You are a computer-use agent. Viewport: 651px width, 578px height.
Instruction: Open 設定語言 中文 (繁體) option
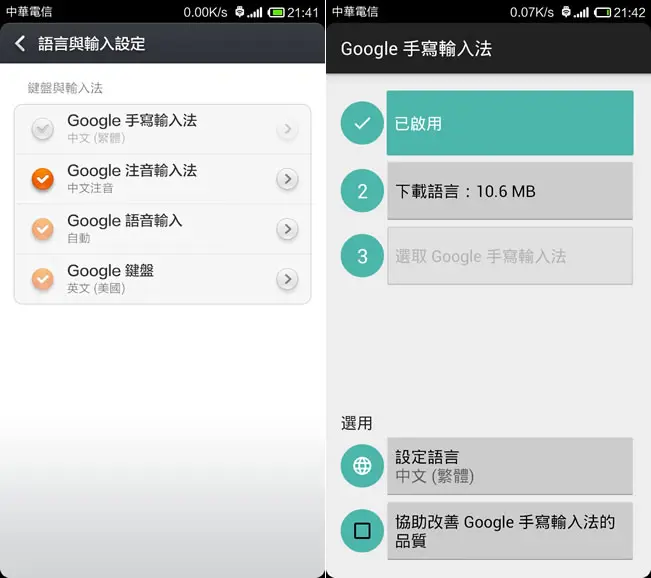[510, 466]
